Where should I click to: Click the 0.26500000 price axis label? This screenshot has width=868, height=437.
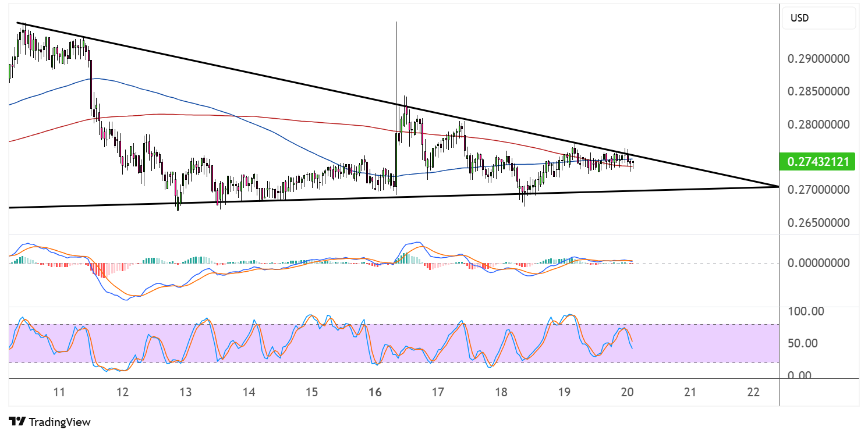coord(819,223)
